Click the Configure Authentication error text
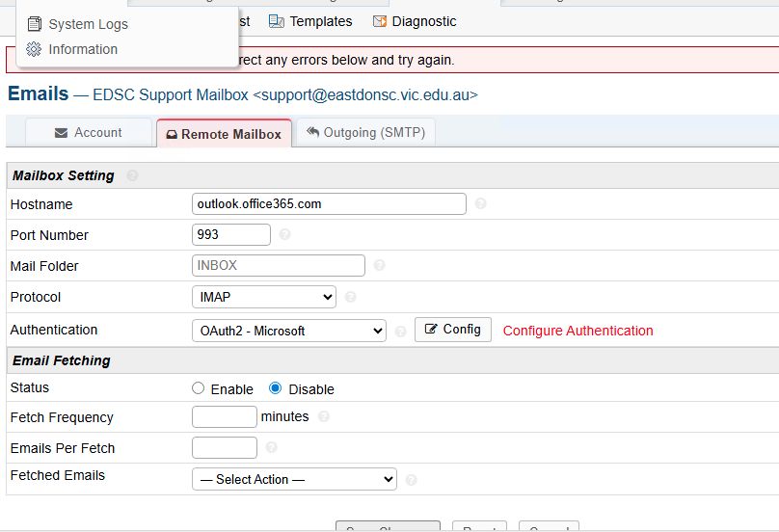 [578, 331]
